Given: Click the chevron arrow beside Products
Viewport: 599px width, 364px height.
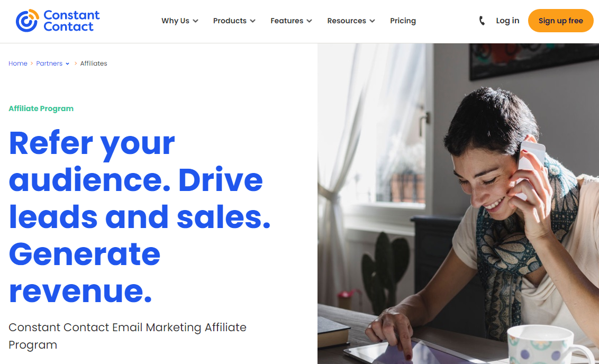Looking at the screenshot, I should (252, 21).
